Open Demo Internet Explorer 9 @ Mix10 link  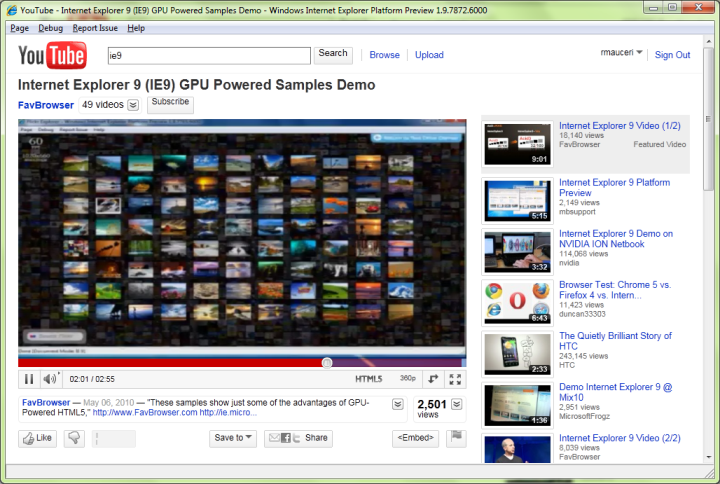[615, 392]
